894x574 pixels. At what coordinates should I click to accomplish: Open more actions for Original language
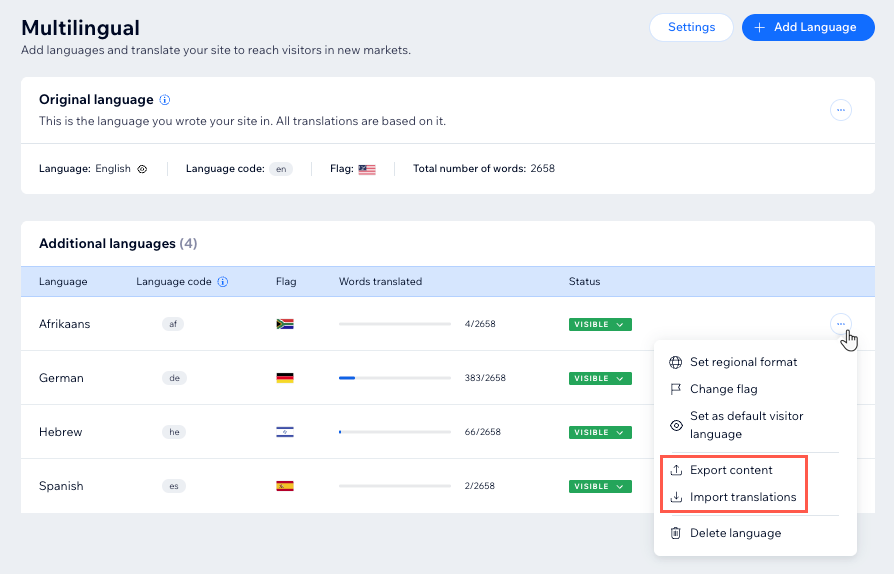coord(840,110)
